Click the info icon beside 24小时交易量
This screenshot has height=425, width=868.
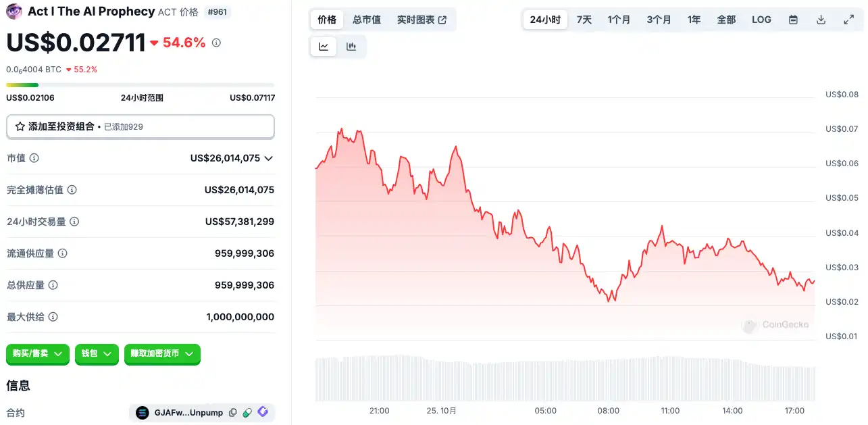[x=75, y=222]
